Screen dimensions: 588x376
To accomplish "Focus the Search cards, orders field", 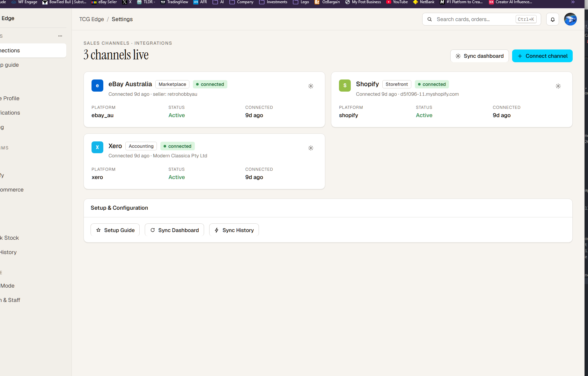I will click(x=481, y=19).
